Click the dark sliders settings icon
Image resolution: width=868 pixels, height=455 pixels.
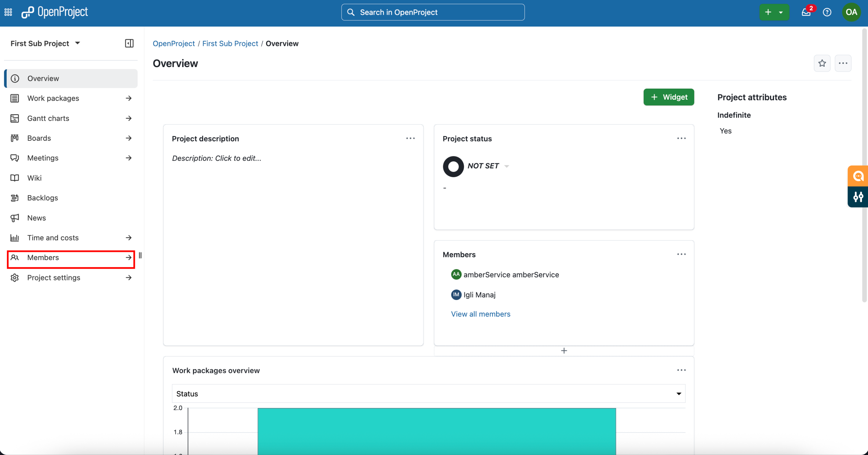point(858,196)
